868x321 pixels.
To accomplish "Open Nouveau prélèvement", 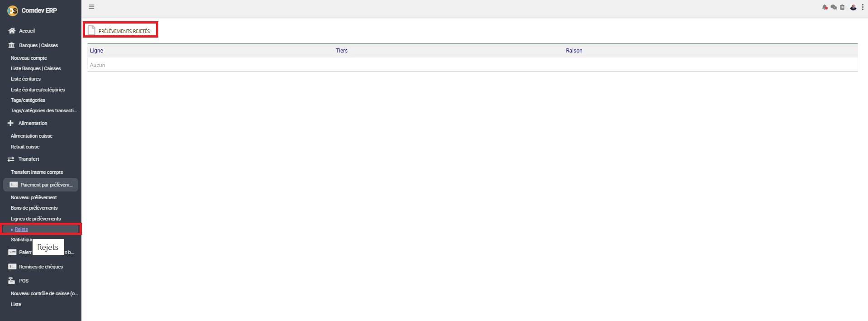I will 34,197.
